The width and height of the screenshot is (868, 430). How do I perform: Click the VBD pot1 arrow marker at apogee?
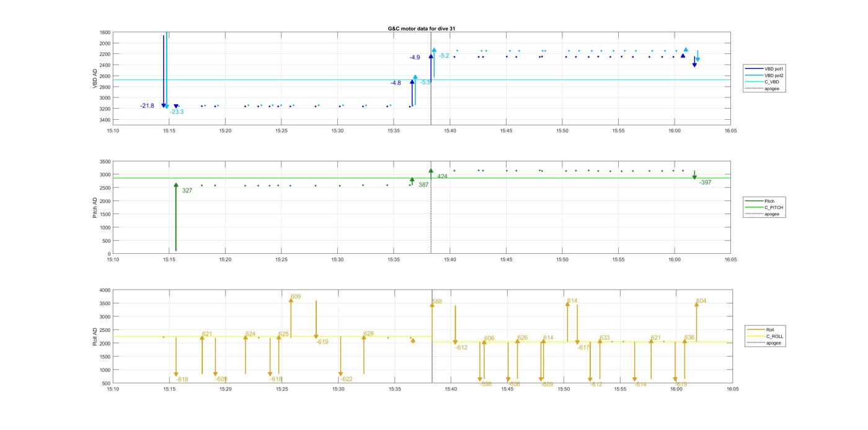click(431, 56)
